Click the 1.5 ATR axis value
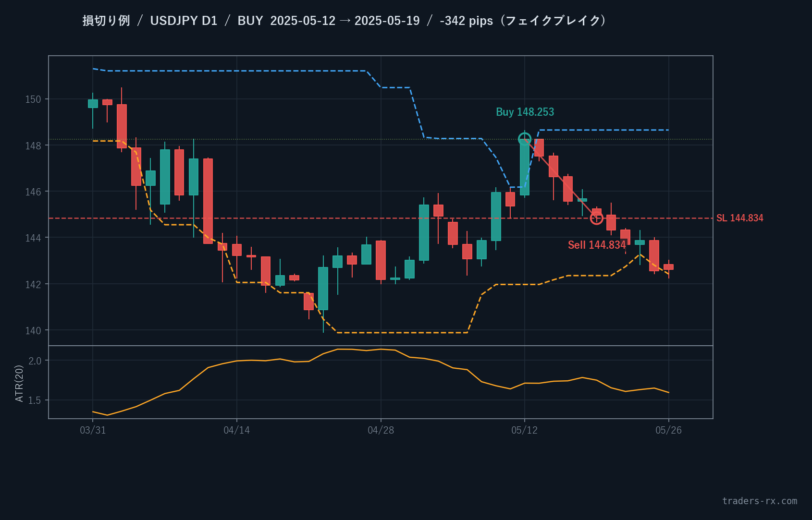Viewport: 812px width, 520px height. pos(35,400)
